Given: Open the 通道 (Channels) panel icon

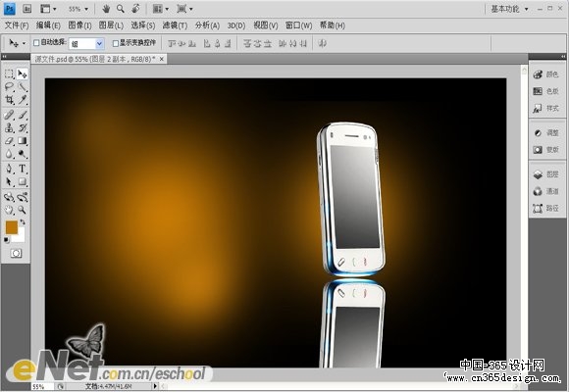Looking at the screenshot, I should point(546,191).
